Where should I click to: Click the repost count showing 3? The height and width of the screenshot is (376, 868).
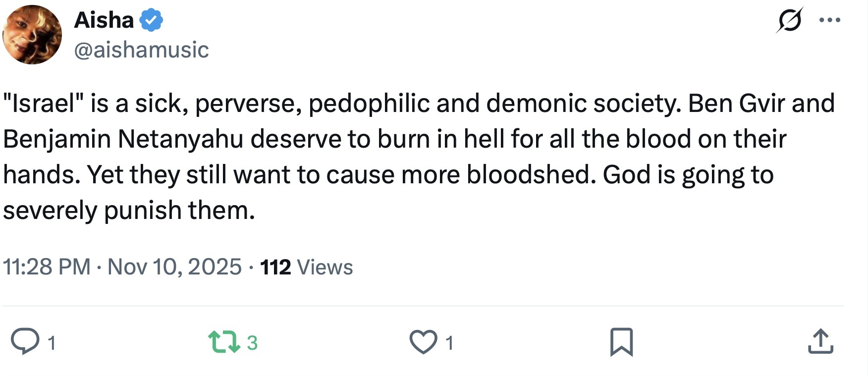(x=252, y=343)
